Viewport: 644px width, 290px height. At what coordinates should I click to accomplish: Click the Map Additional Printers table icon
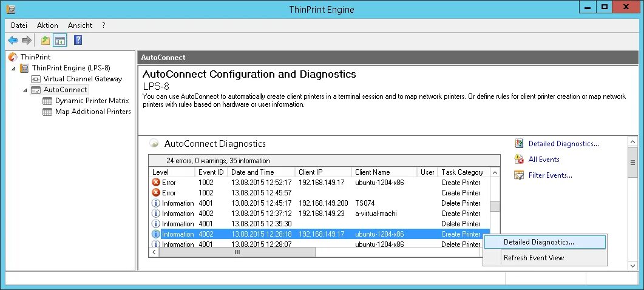click(x=47, y=112)
